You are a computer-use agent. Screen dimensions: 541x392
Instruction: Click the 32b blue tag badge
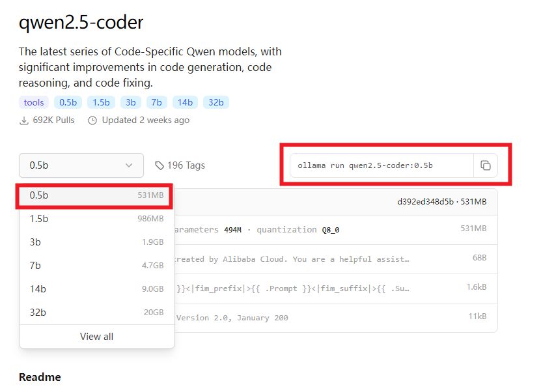coord(216,102)
